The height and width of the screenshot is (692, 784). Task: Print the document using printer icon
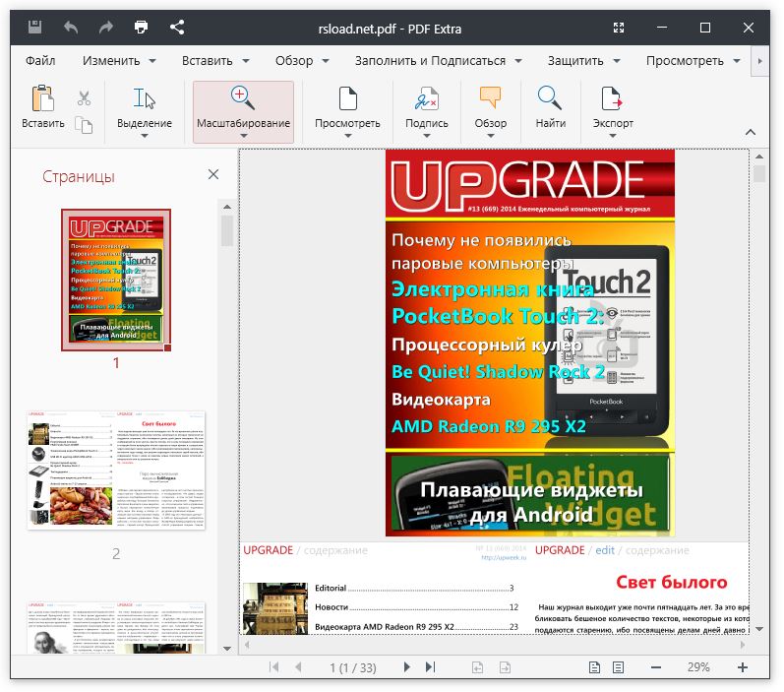coord(142,27)
